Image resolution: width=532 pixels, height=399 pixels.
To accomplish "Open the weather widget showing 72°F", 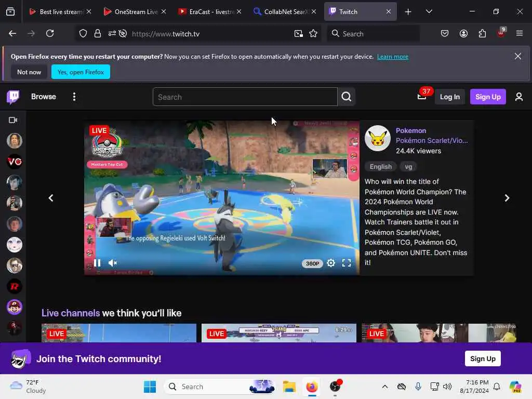I will [28, 387].
